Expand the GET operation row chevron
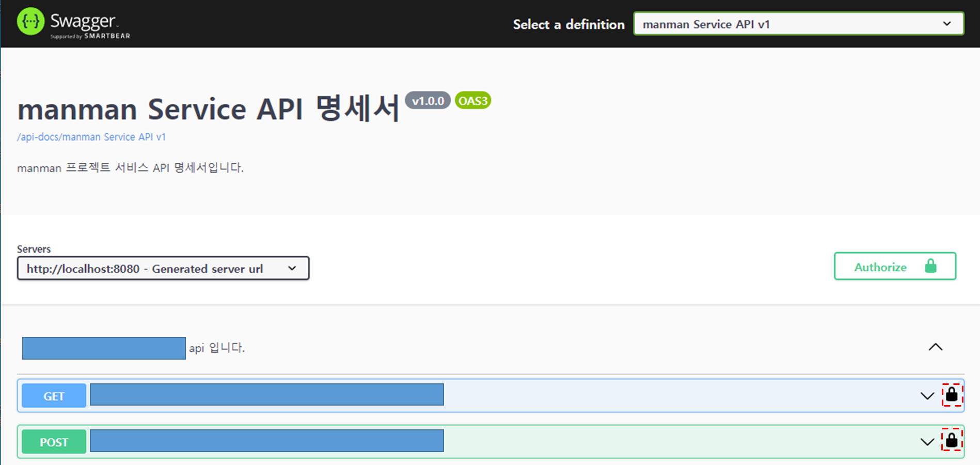The image size is (980, 465). [927, 396]
